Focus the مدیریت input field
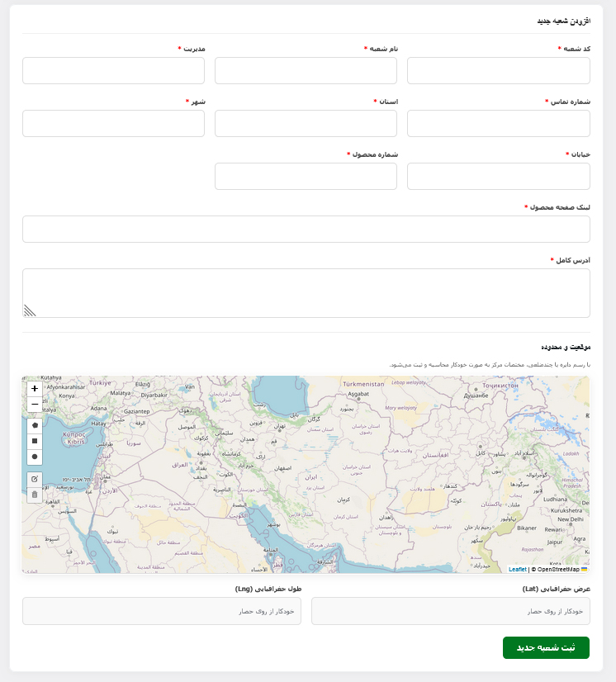Screen dimensions: 616x682 112,71
